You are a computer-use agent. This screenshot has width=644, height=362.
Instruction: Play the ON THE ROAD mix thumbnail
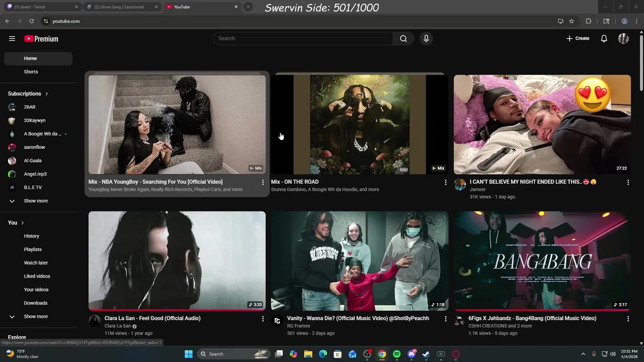coord(360,125)
